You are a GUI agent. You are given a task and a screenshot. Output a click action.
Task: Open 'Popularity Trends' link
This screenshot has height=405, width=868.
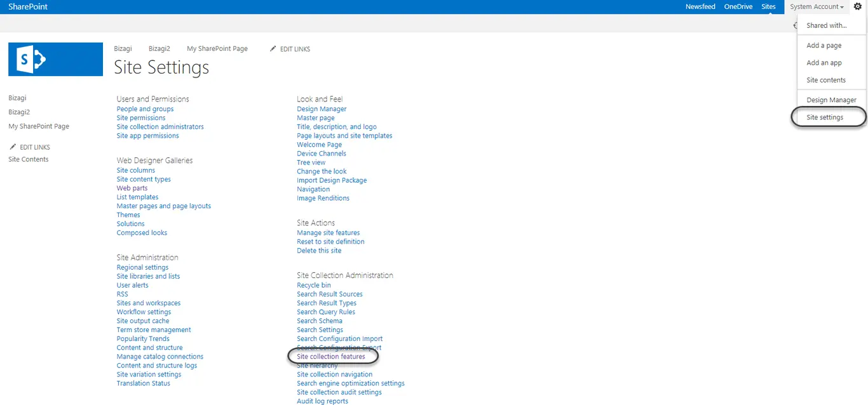tap(143, 339)
